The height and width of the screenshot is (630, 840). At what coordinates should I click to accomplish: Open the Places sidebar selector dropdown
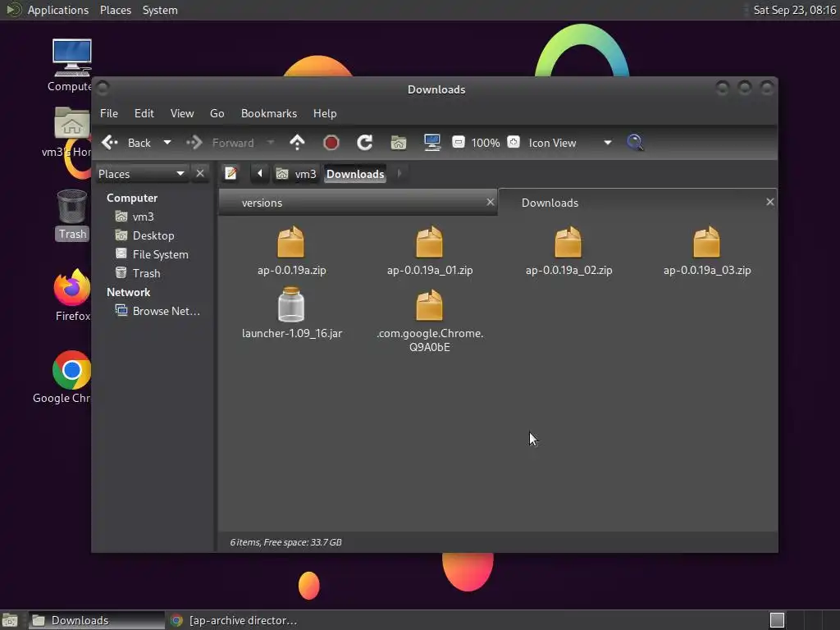(142, 174)
